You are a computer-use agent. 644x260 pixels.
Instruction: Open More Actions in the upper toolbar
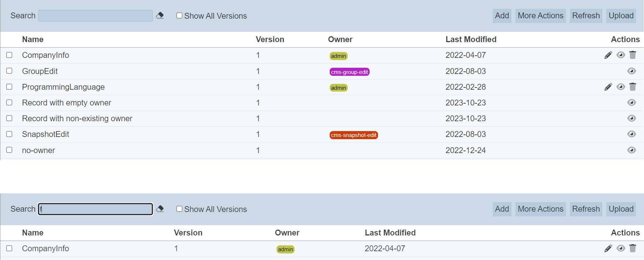tap(540, 16)
